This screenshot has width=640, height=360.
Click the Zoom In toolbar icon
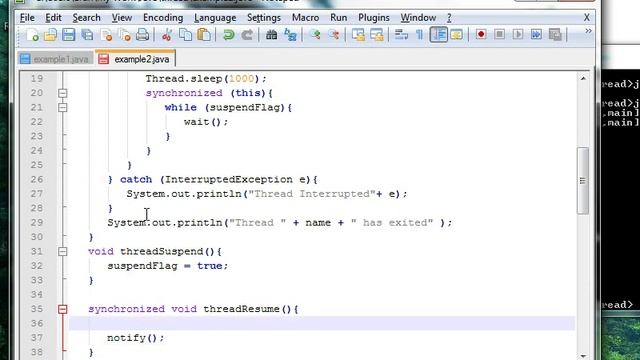click(315, 35)
